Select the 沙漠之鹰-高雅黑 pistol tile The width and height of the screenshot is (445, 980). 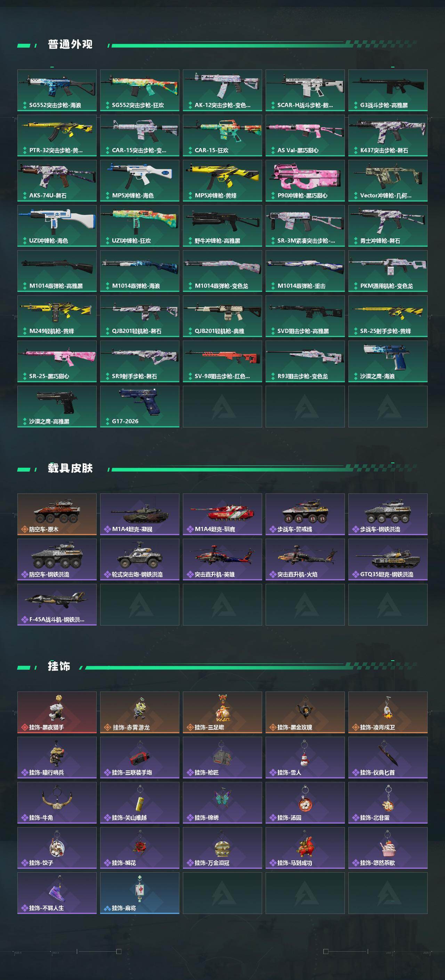pyautogui.click(x=57, y=407)
